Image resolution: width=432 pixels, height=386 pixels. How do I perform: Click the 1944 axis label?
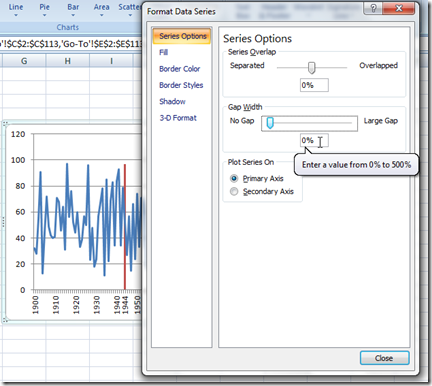125,305
